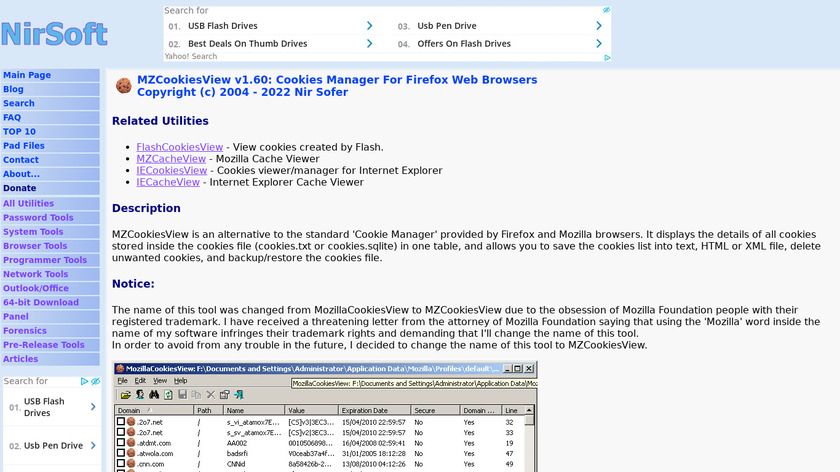Open the Forensics sidebar item
Screen dimensions: 840x472
tap(50, 331)
